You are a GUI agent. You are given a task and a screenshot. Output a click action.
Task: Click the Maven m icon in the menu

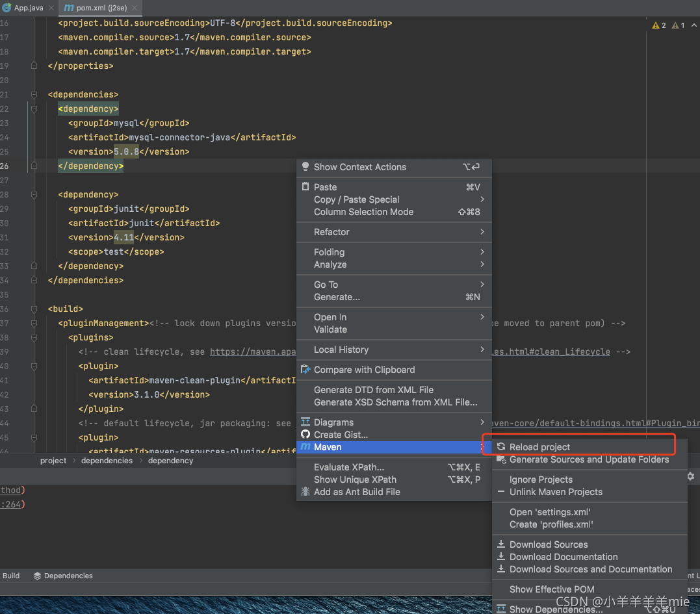pos(305,446)
